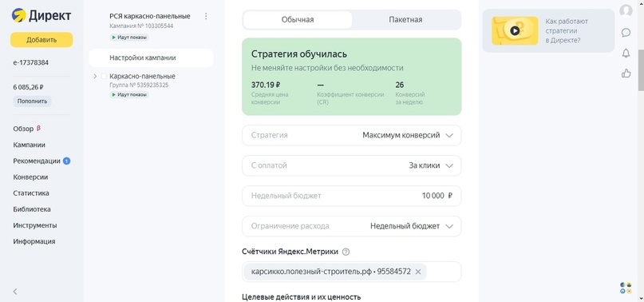Open the РСЯ каркасно-панельные campaign title
Viewport: 644px width, 302px height.
[x=150, y=16]
